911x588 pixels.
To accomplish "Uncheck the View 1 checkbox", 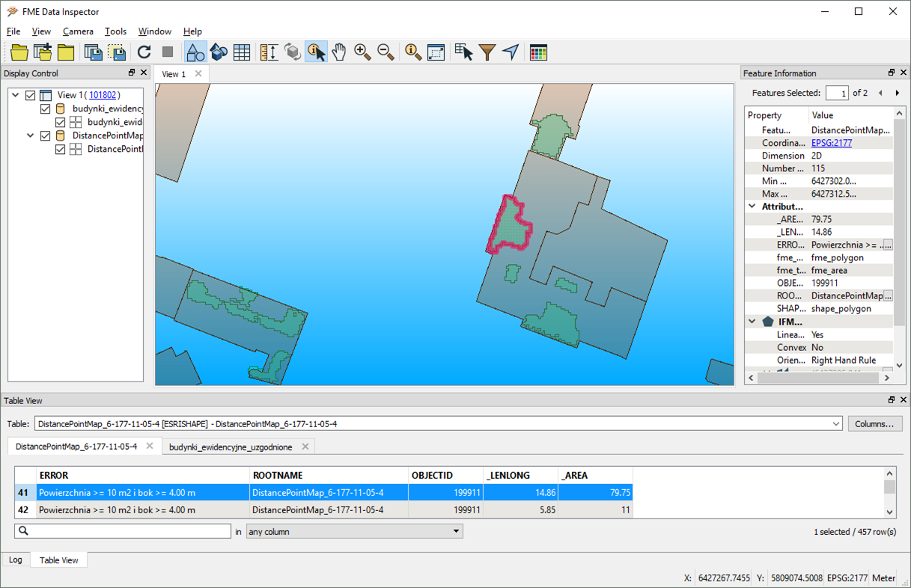I will pos(31,95).
